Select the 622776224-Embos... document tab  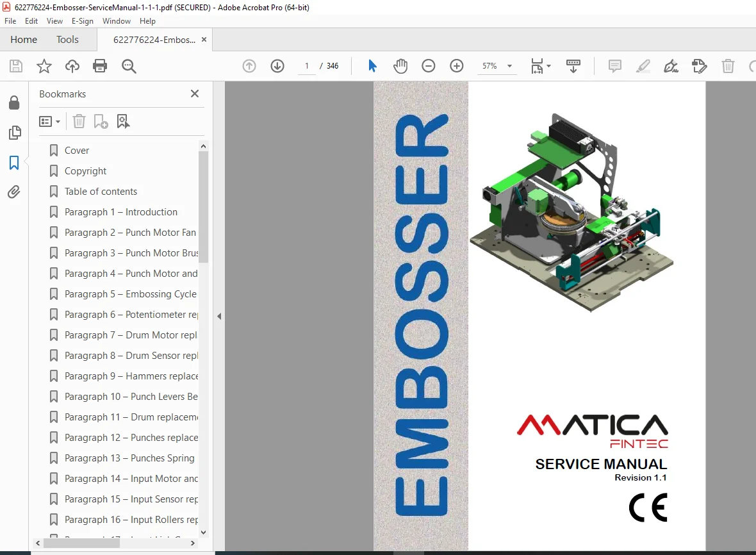click(x=154, y=40)
